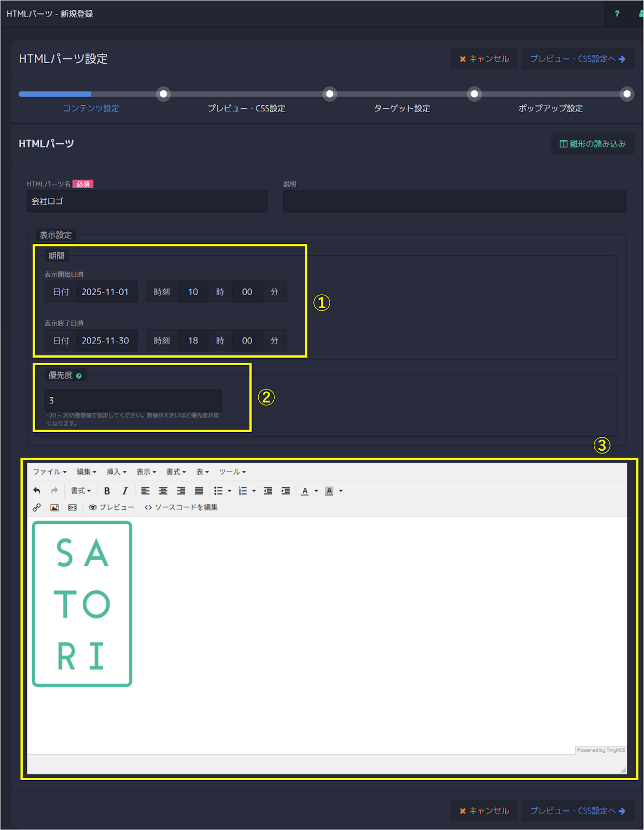Center-align the editor content
The height and width of the screenshot is (830, 644).
coord(163,491)
